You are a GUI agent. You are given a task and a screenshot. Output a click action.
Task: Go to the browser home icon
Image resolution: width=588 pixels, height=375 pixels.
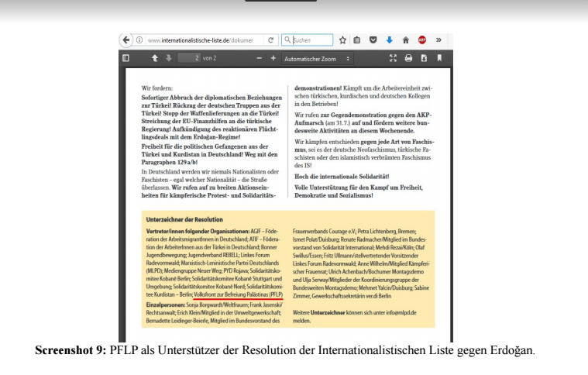[404, 40]
